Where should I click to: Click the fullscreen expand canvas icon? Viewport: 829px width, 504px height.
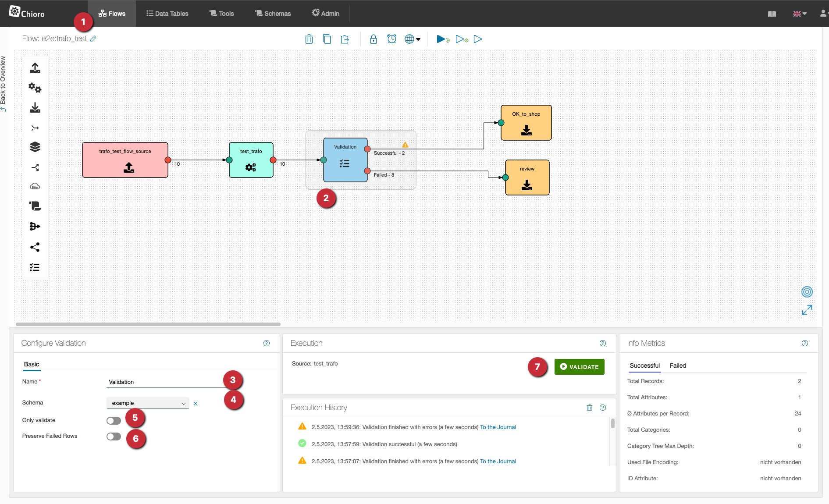click(x=807, y=310)
